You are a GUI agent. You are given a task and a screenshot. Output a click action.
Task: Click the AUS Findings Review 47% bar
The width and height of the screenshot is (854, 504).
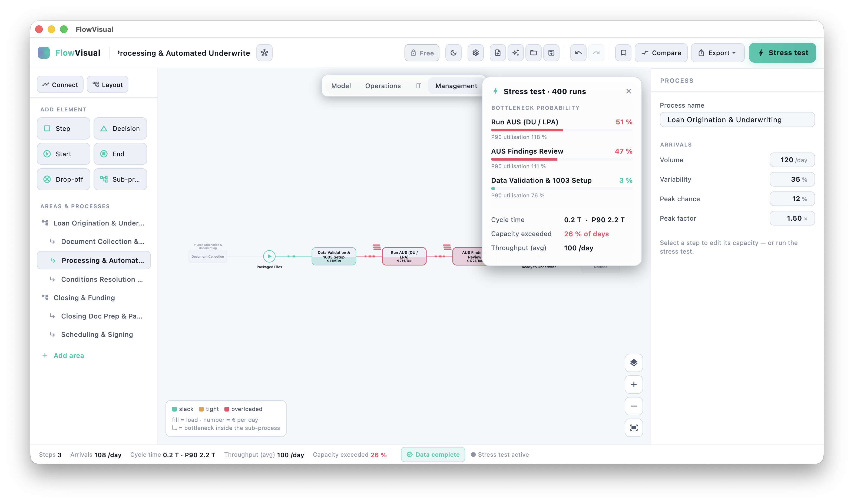(562, 159)
